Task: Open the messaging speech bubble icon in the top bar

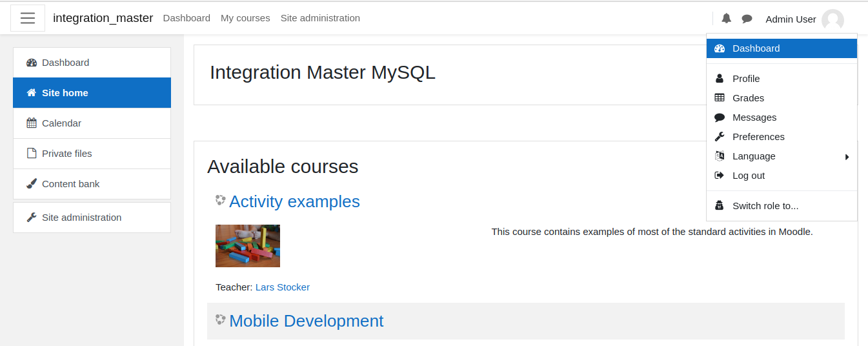Action: [747, 19]
